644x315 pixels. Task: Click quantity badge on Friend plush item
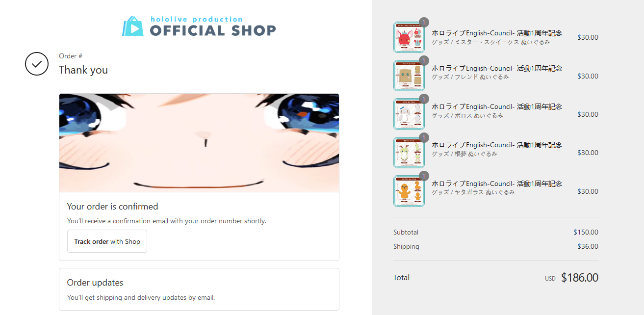click(x=424, y=60)
